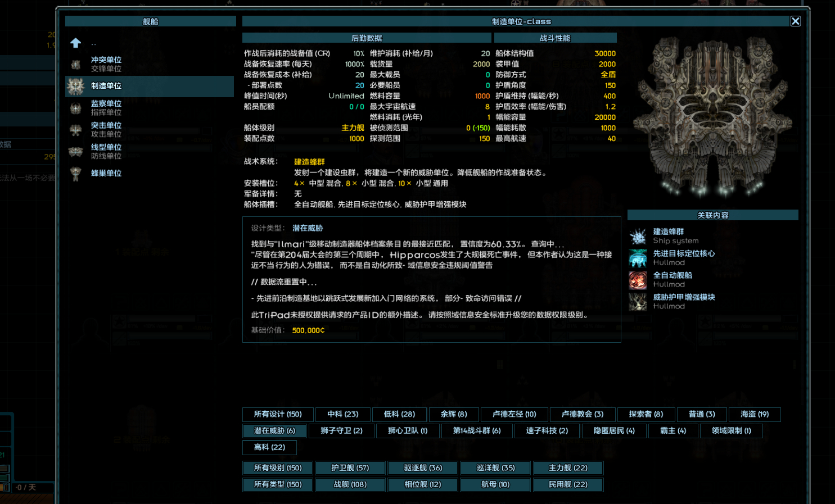Open 先进目标定位核心 hullmod icon
This screenshot has height=504, width=835.
click(638, 258)
